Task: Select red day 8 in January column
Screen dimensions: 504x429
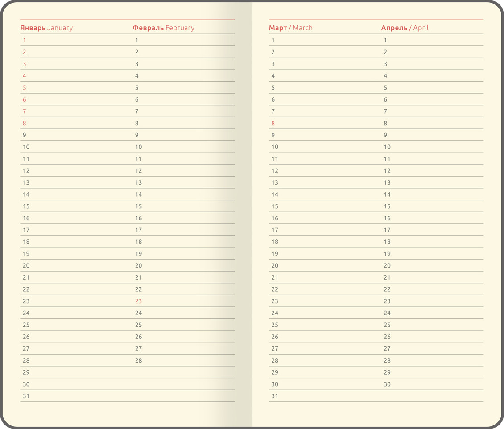Action: (25, 123)
